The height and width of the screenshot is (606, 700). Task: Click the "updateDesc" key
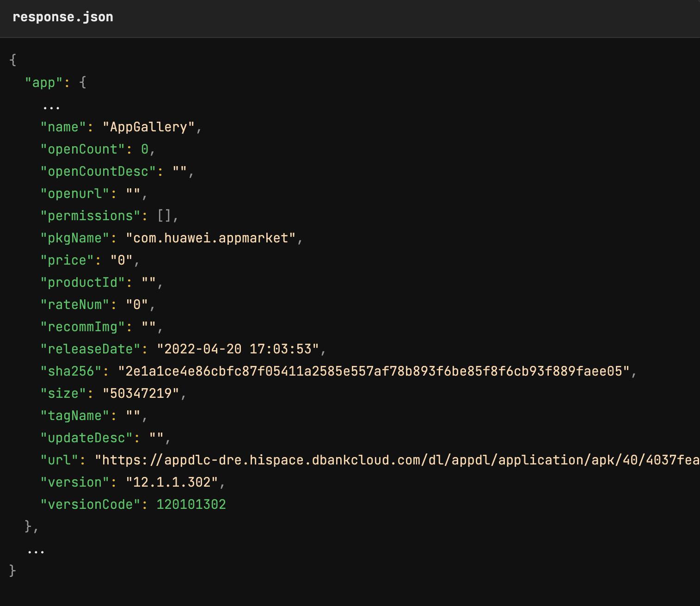click(86, 438)
